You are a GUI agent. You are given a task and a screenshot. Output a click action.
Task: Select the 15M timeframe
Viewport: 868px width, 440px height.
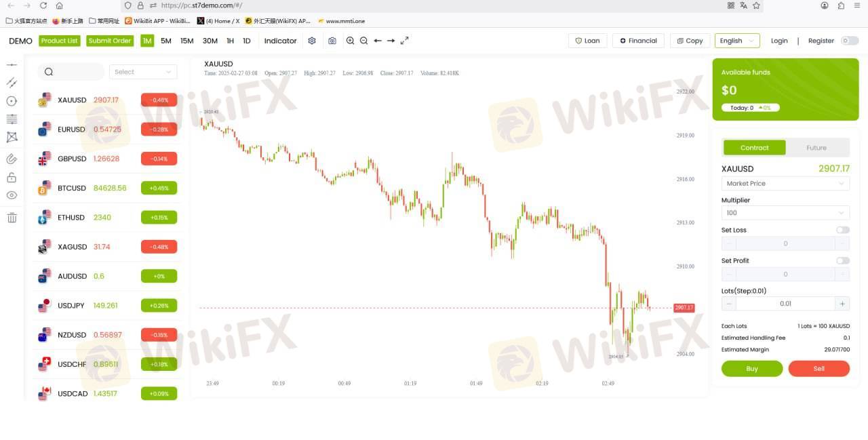(x=186, y=41)
